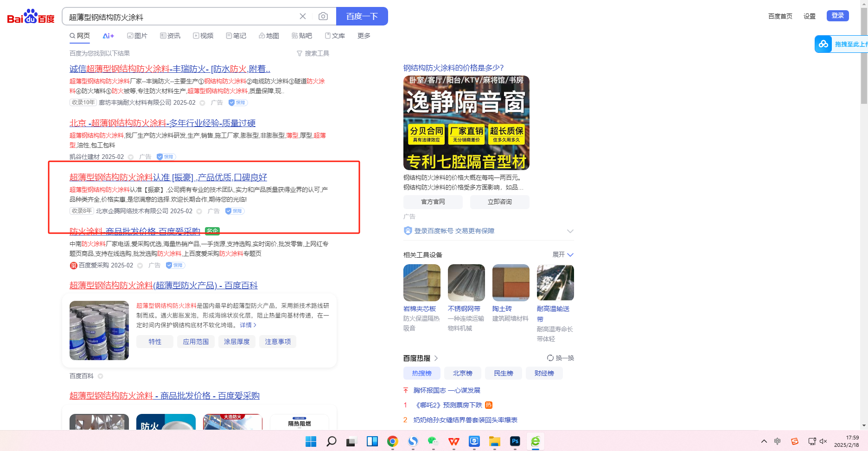Click the 百度一下 search button
The image size is (868, 451).
[362, 16]
